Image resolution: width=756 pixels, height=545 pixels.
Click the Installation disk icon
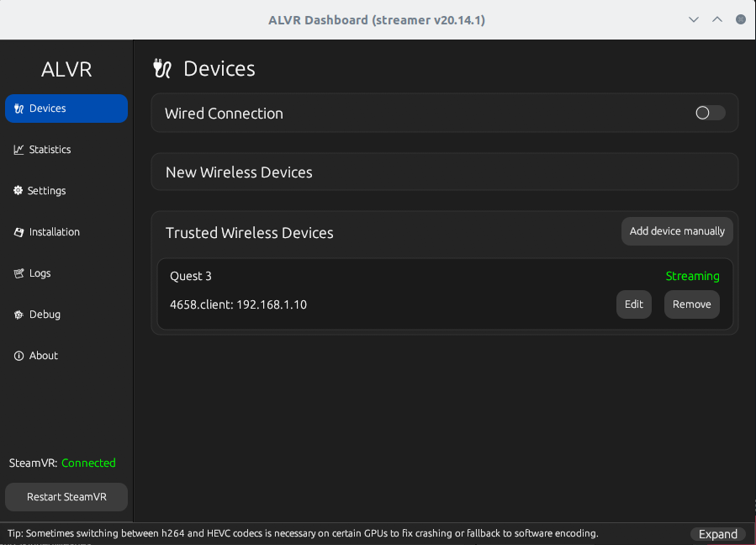click(x=19, y=232)
